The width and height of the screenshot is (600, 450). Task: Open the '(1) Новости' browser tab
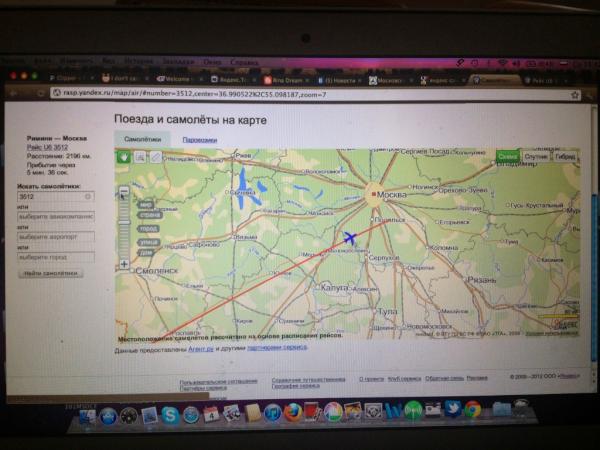(x=340, y=80)
